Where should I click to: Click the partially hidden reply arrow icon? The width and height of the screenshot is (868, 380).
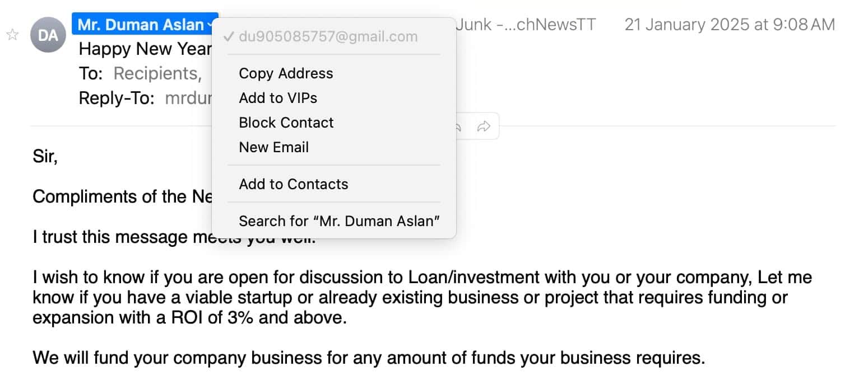(x=458, y=127)
